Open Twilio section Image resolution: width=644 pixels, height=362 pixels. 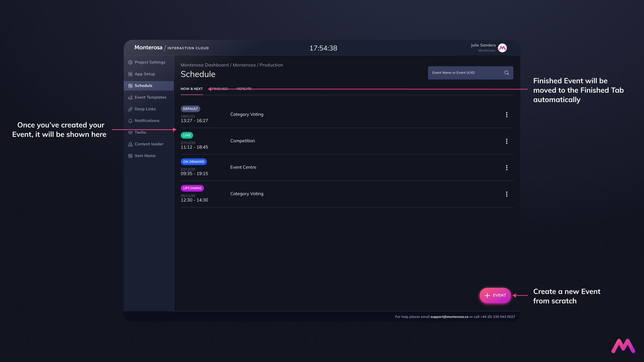149,132
